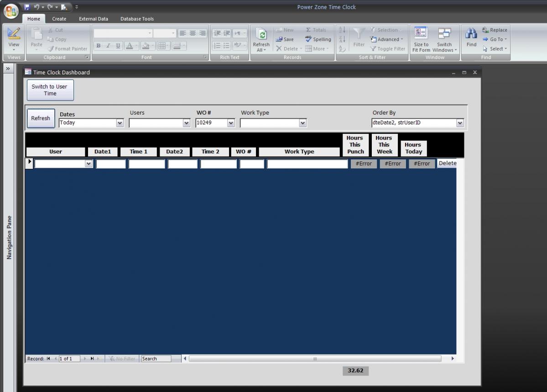Click the Time 1 field in the record row
This screenshot has width=547, height=392.
pos(146,164)
